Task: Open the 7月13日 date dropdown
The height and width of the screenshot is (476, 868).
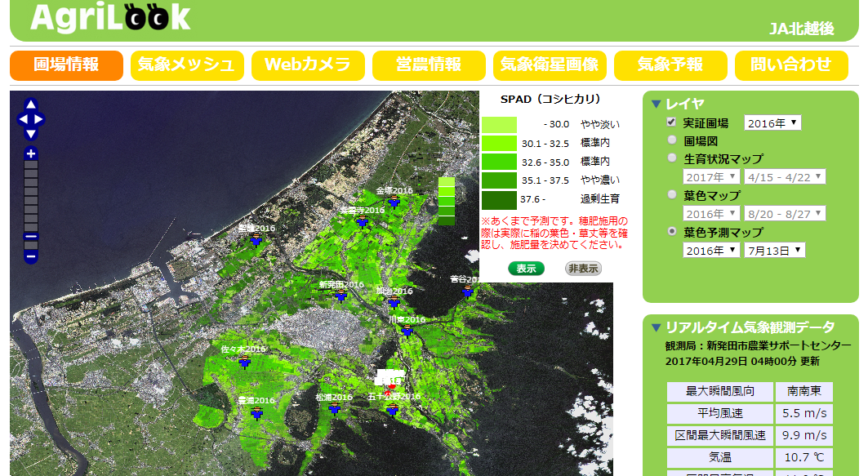Action: coord(774,250)
